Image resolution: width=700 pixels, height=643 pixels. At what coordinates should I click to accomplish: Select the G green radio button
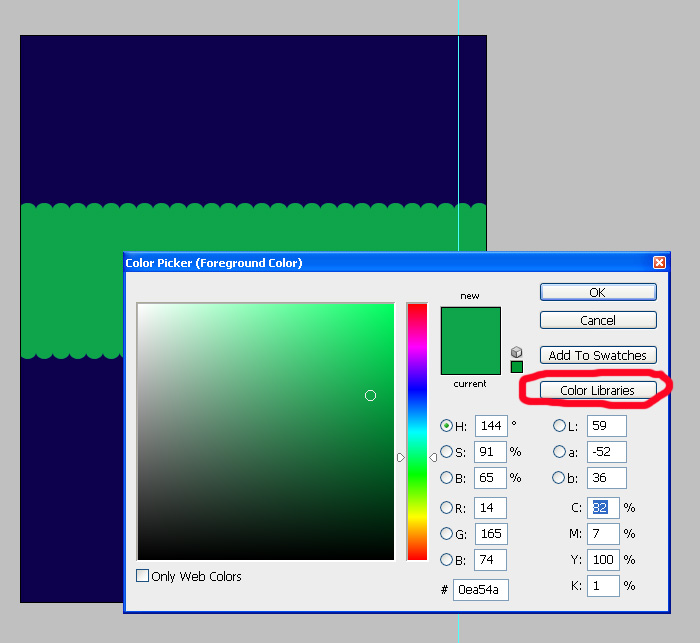[x=446, y=534]
